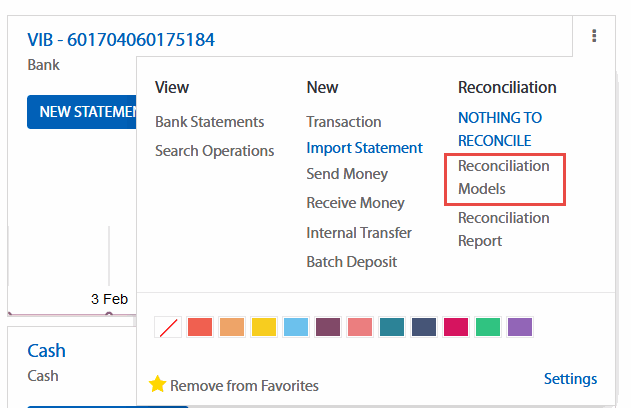Pick the magenta pink color swatch

(x=456, y=327)
